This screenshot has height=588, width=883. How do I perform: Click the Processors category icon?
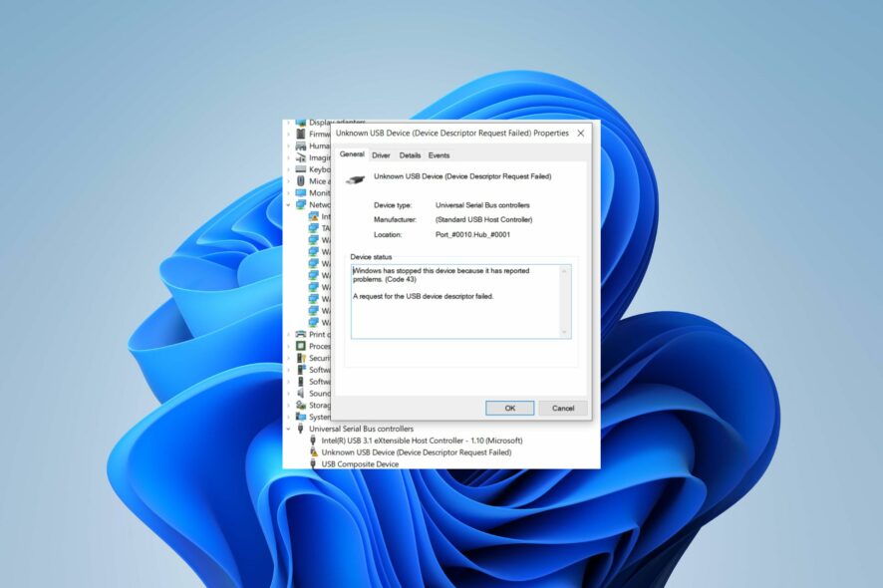(x=301, y=346)
